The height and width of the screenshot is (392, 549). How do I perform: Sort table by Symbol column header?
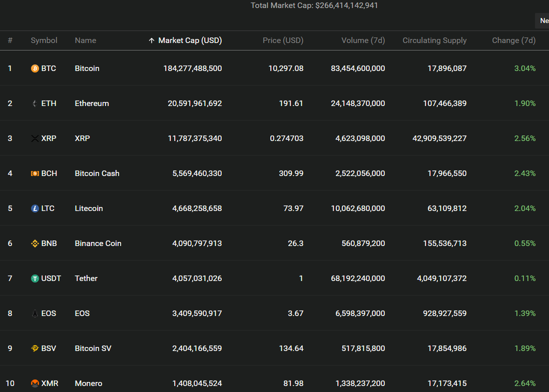pos(44,40)
